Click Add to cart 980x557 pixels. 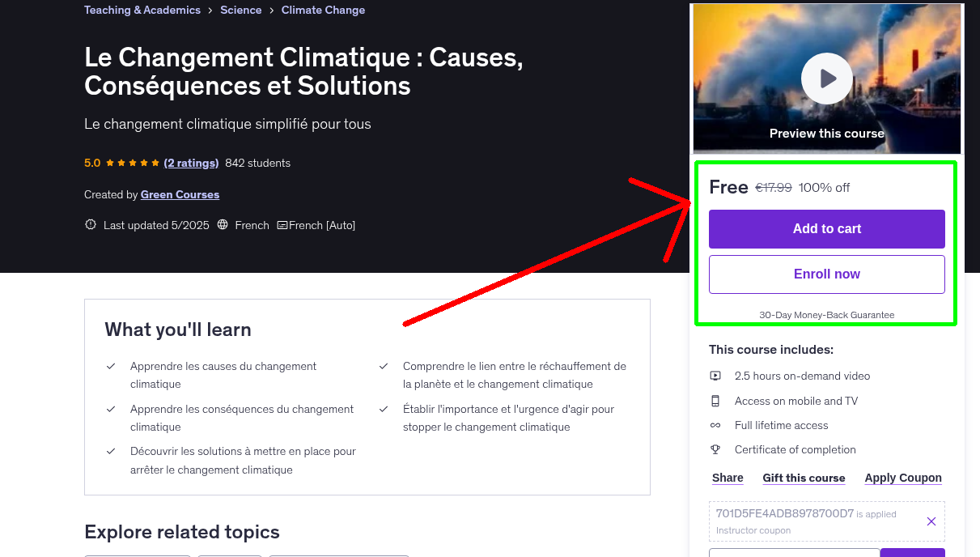[826, 229]
